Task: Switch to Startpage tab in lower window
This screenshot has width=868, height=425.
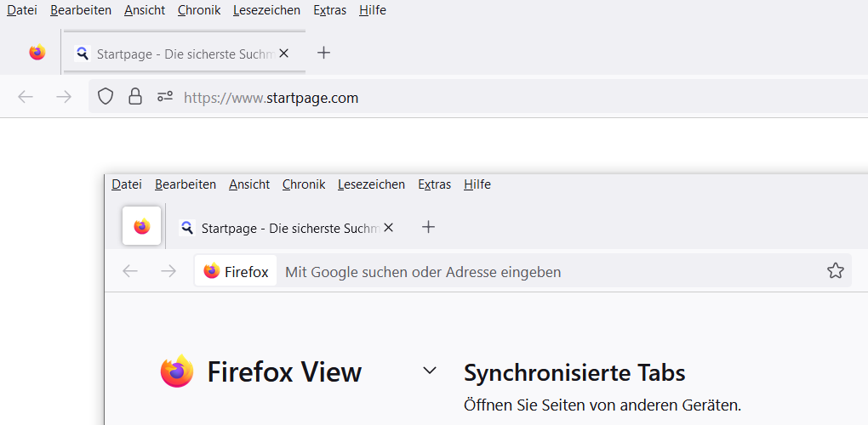Action: click(x=281, y=228)
